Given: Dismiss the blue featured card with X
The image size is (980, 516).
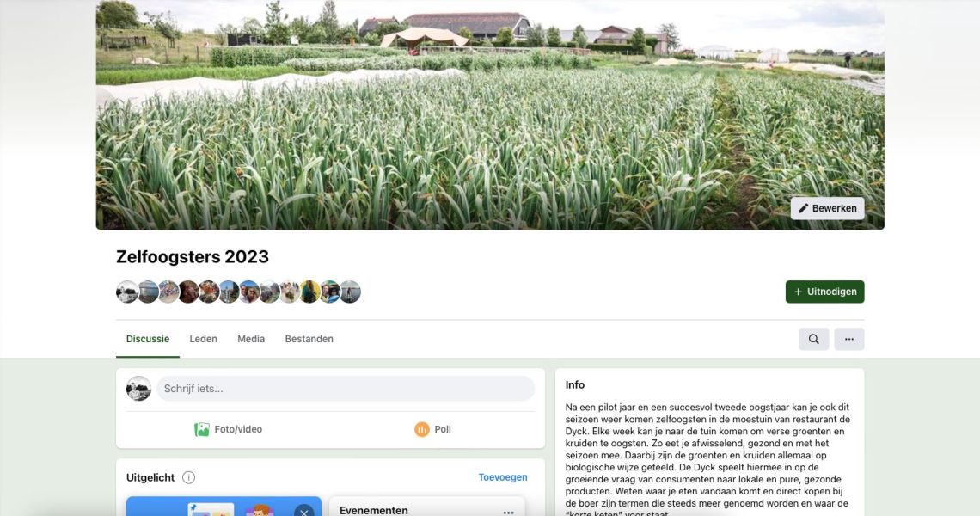Looking at the screenshot, I should (x=303, y=511).
